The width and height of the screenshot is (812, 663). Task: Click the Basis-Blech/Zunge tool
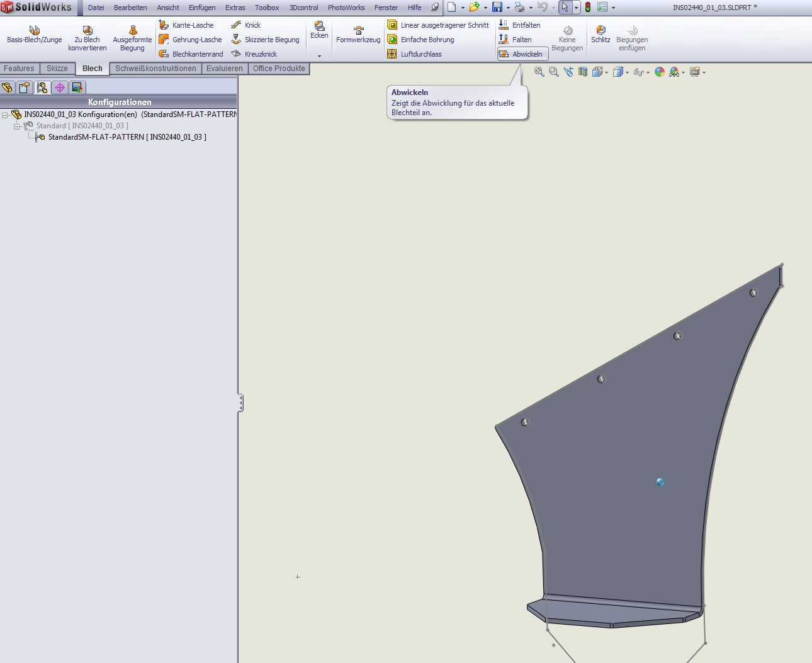point(34,34)
